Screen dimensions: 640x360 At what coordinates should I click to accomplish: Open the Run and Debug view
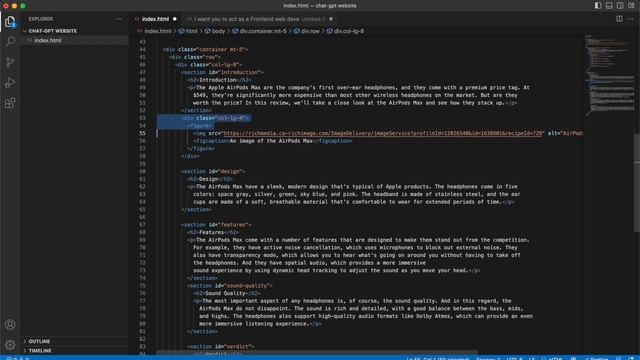coord(10,82)
